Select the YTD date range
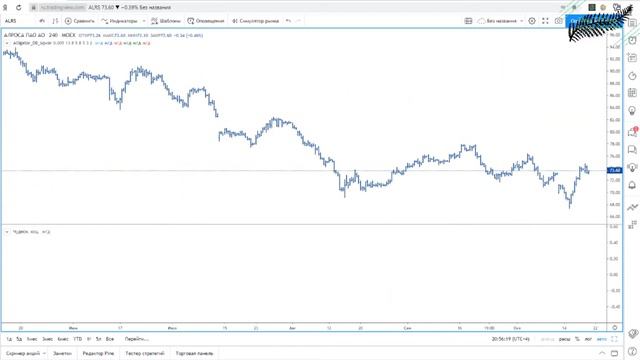 click(78, 339)
